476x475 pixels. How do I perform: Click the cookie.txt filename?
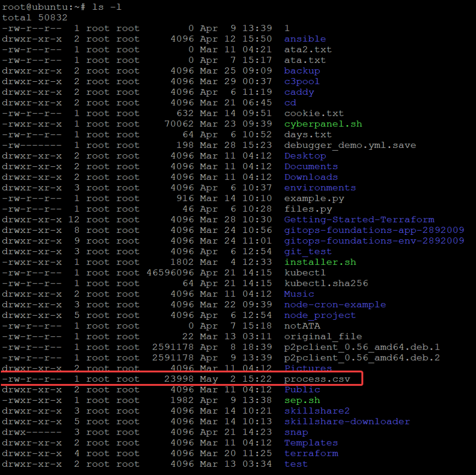(x=311, y=113)
